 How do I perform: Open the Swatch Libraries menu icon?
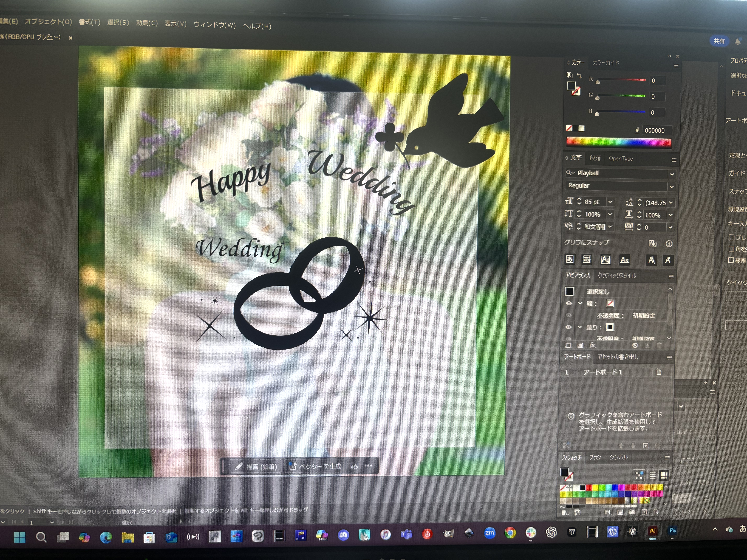565,512
